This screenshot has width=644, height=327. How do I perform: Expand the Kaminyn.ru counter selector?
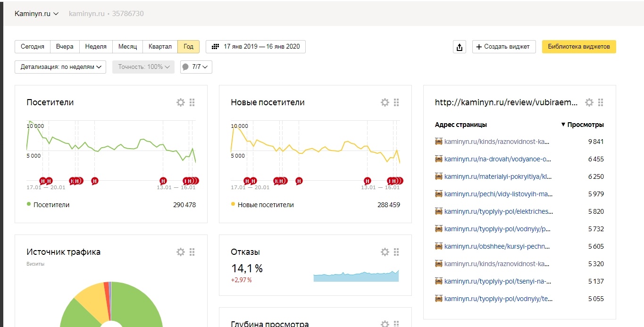[37, 14]
